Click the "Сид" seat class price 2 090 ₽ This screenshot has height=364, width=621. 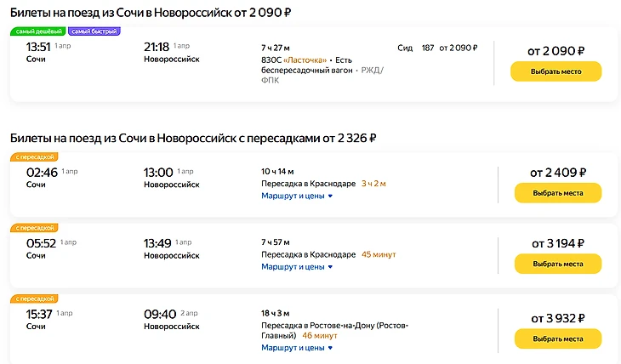point(458,48)
